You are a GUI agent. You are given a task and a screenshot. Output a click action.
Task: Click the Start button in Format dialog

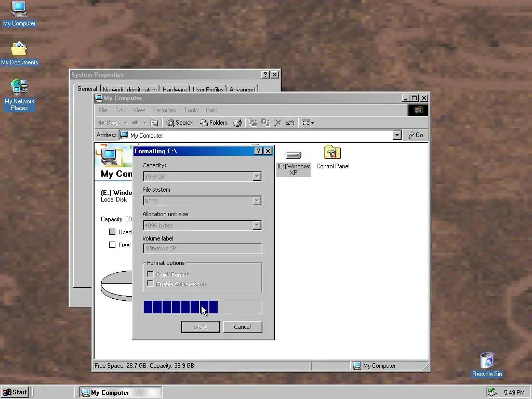coord(201,327)
